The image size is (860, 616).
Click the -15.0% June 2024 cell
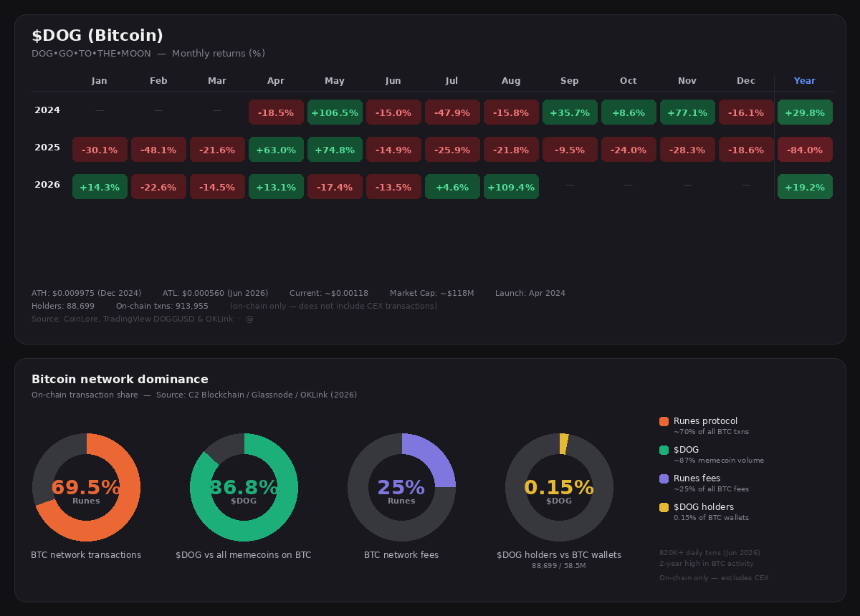tap(393, 112)
